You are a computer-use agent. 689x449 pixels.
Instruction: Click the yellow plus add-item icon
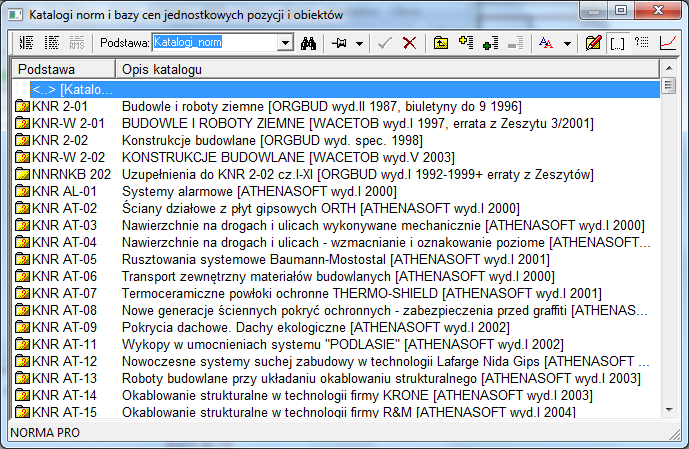pos(465,43)
